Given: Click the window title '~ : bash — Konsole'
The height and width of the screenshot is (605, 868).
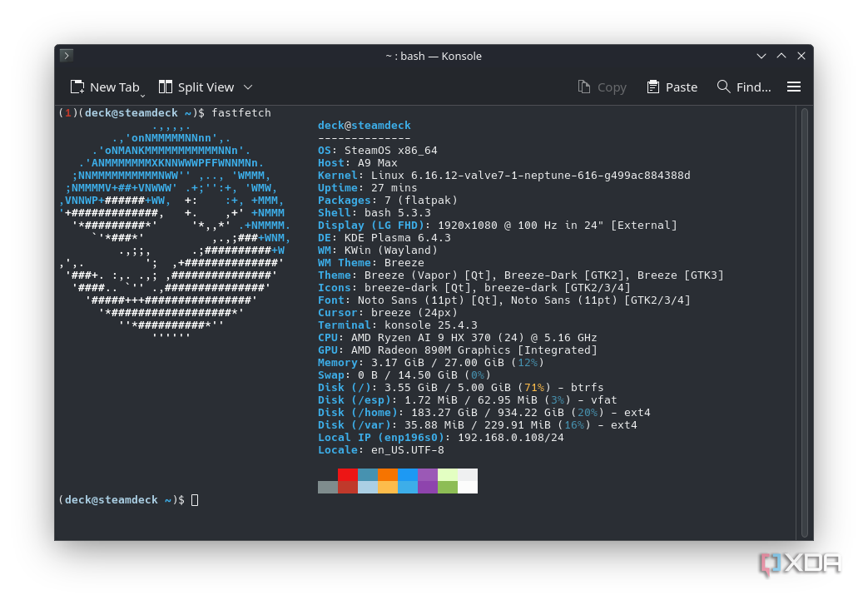Looking at the screenshot, I should pos(434,56).
